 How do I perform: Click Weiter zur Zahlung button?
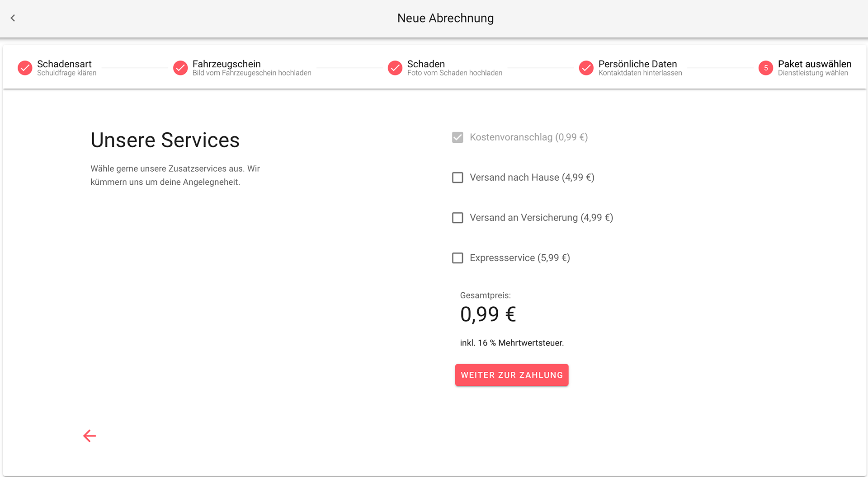pyautogui.click(x=512, y=375)
